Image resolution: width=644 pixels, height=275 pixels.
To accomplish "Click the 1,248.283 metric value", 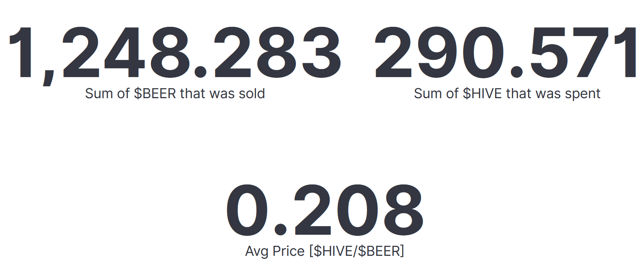I will pyautogui.click(x=175, y=54).
